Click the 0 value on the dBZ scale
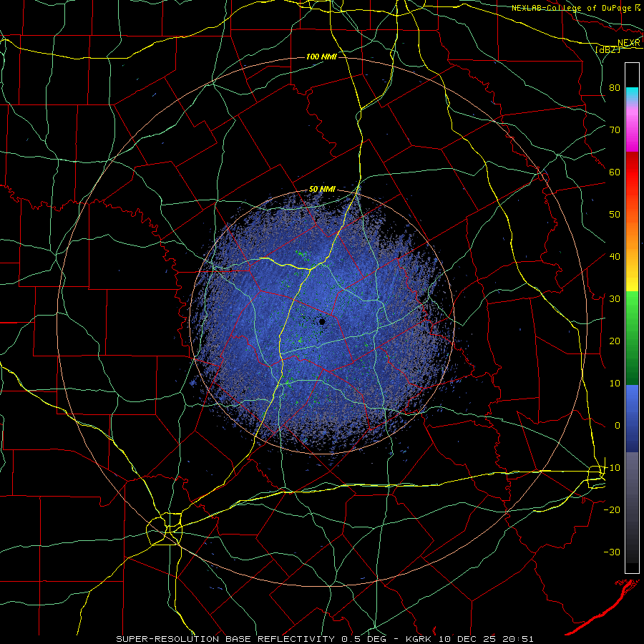Image resolution: width=644 pixels, height=644 pixels. [618, 426]
